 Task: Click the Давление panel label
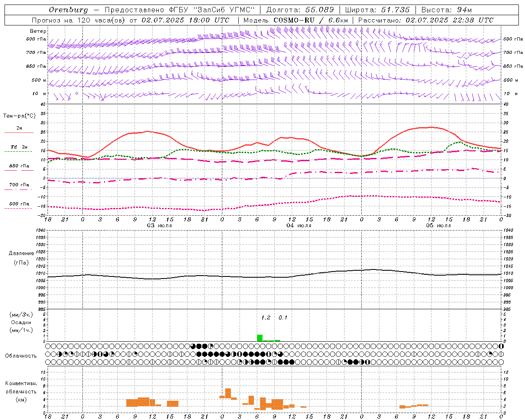21,253
